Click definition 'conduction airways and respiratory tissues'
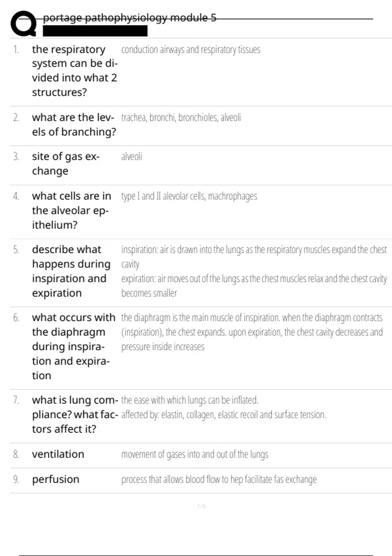This screenshot has height=556, width=392. (191, 50)
